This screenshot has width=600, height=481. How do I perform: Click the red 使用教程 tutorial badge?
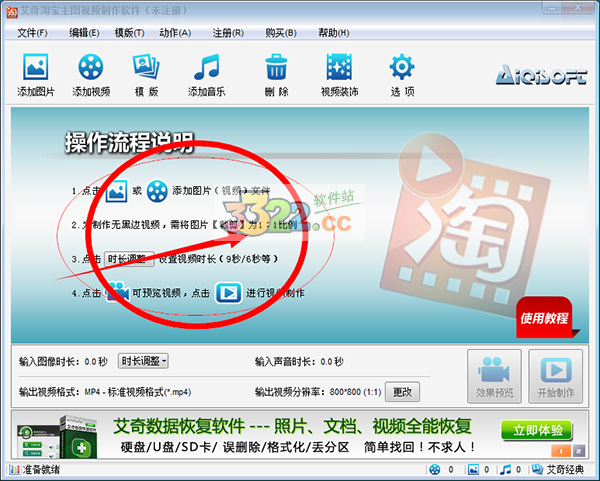(544, 318)
